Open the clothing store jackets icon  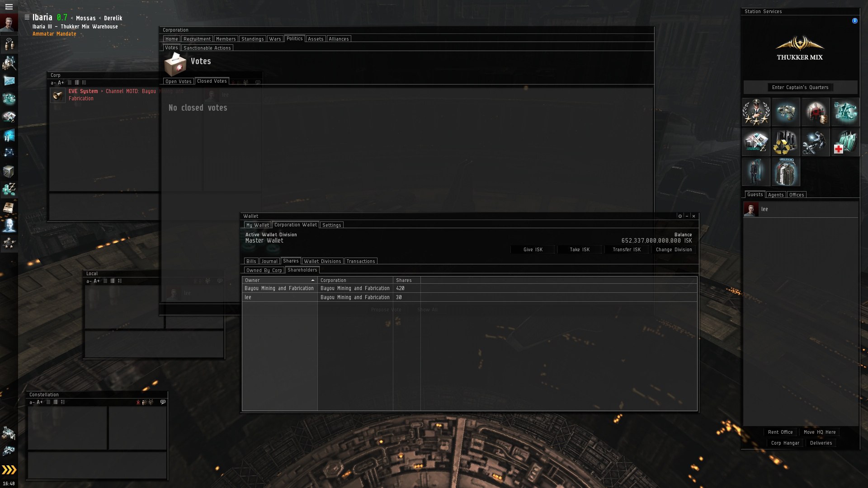[786, 172]
